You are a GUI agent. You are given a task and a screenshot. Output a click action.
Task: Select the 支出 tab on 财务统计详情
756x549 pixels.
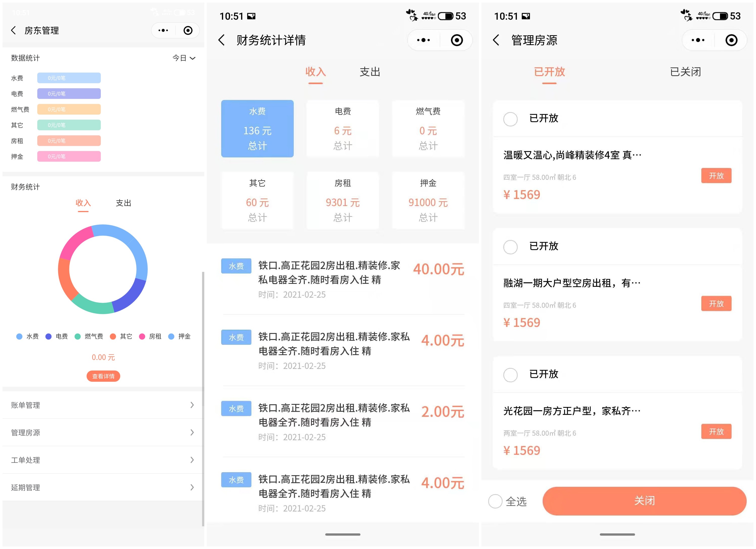point(370,72)
